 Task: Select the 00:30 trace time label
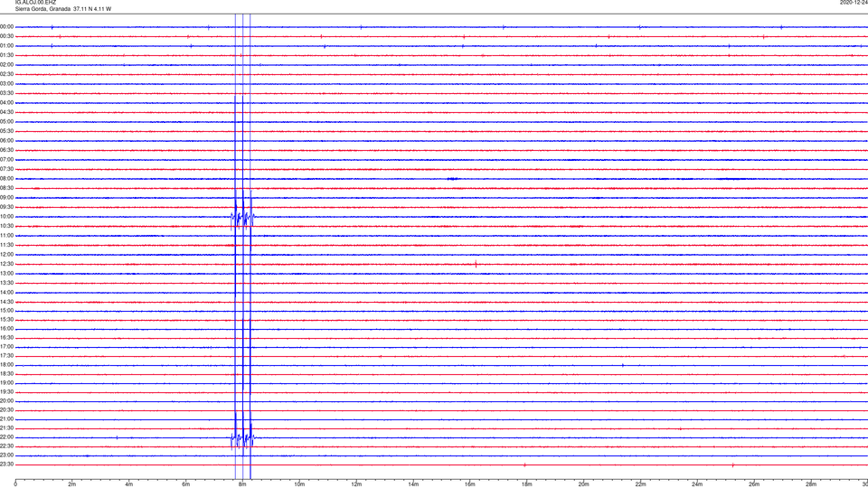[x=6, y=36]
